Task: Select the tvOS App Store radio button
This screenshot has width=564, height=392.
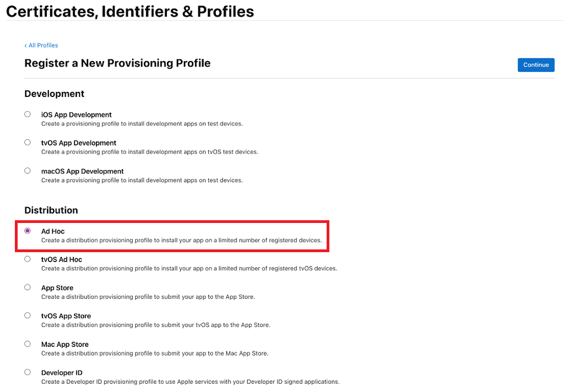Action: coord(28,315)
